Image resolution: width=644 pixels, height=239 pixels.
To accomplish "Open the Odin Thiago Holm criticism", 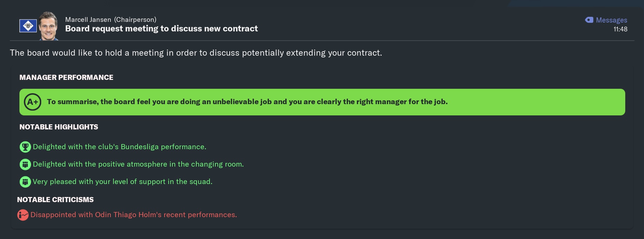I will click(x=134, y=215).
